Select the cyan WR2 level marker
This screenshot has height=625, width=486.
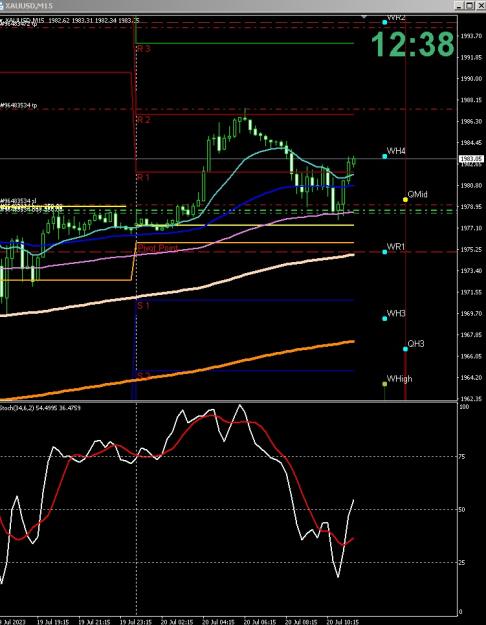pos(385,22)
